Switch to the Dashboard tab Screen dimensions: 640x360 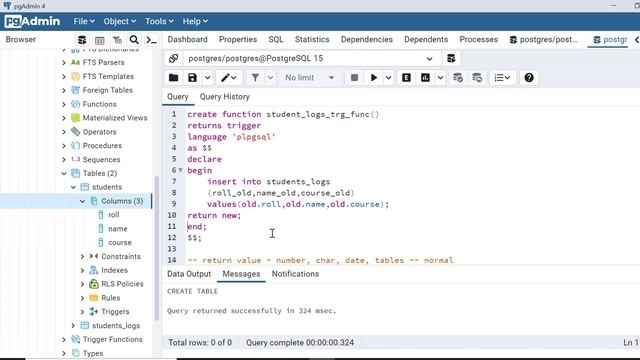[x=187, y=40]
